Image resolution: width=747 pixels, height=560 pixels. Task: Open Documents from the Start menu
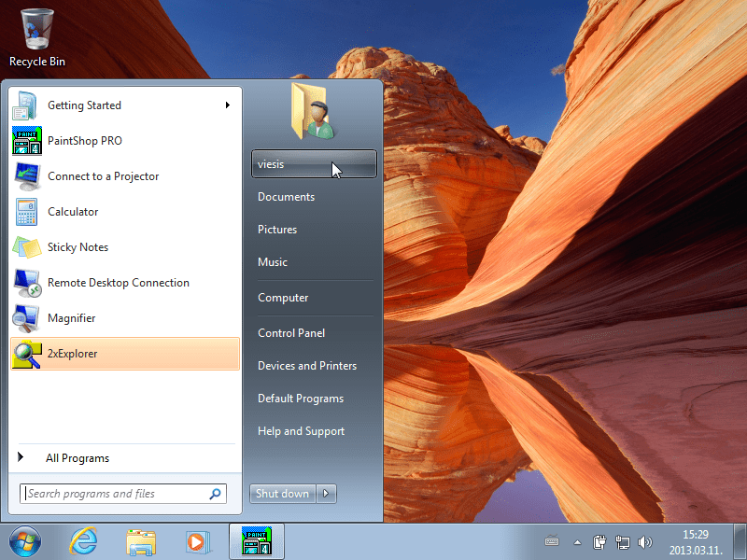click(286, 197)
